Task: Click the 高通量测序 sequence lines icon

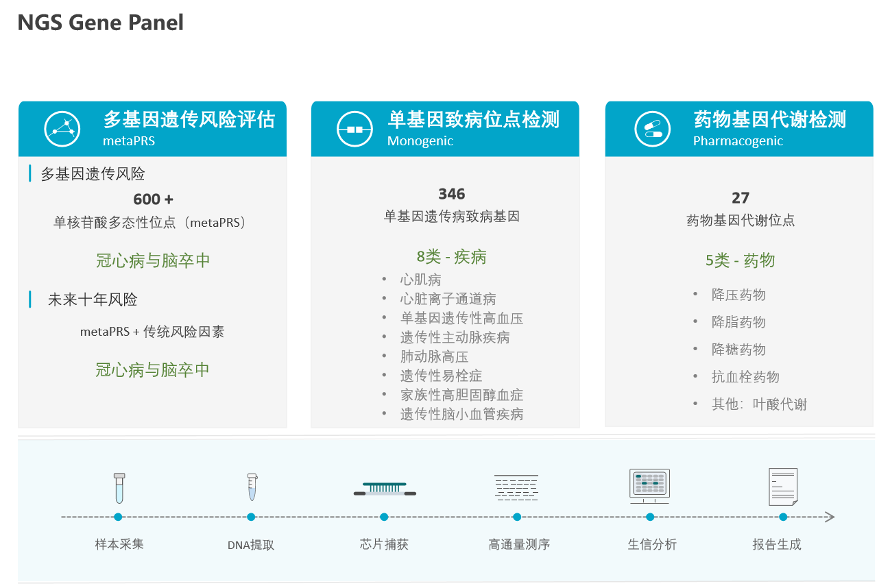Action: [516, 487]
